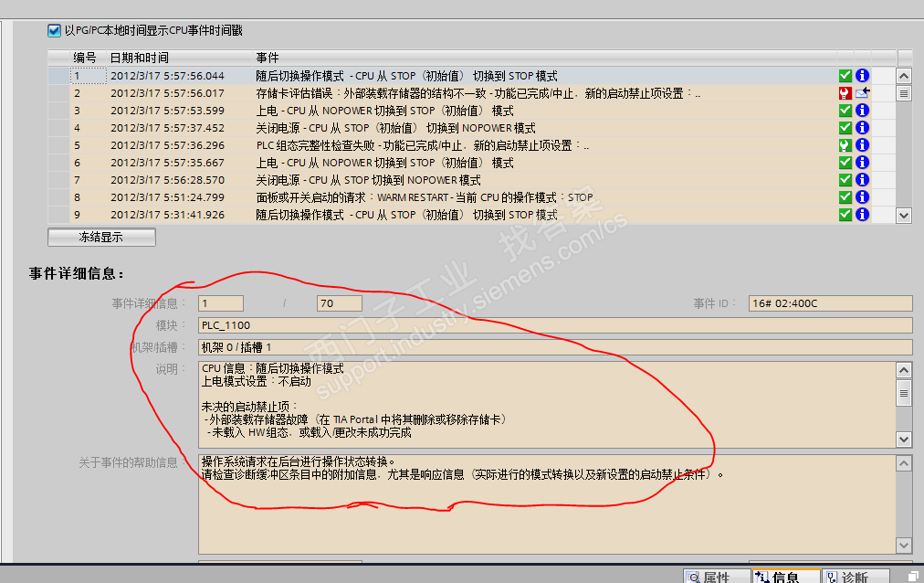Click 机架/插槽 field 机架 0 / 插槽 1
Viewport: 924px width, 583px height.
point(555,347)
